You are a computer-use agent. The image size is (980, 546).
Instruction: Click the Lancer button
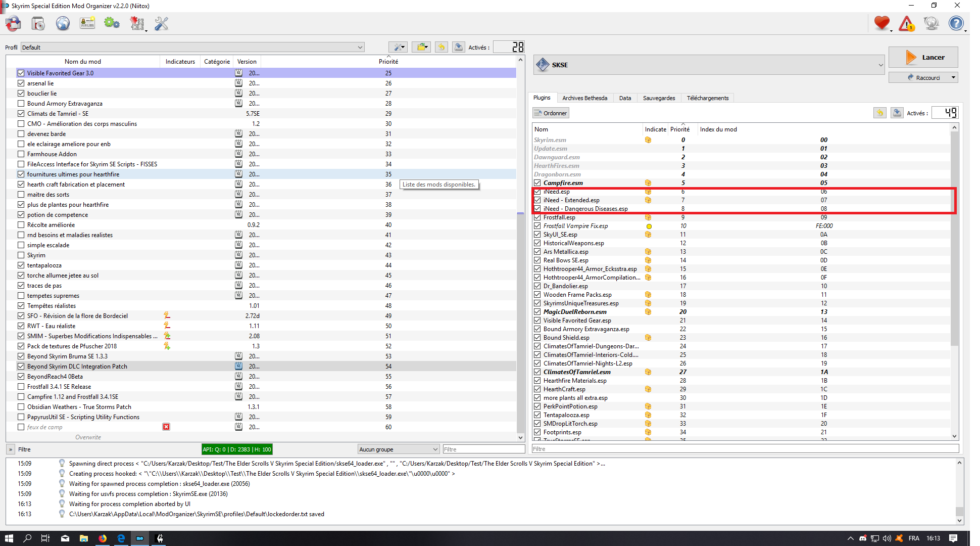pos(923,58)
